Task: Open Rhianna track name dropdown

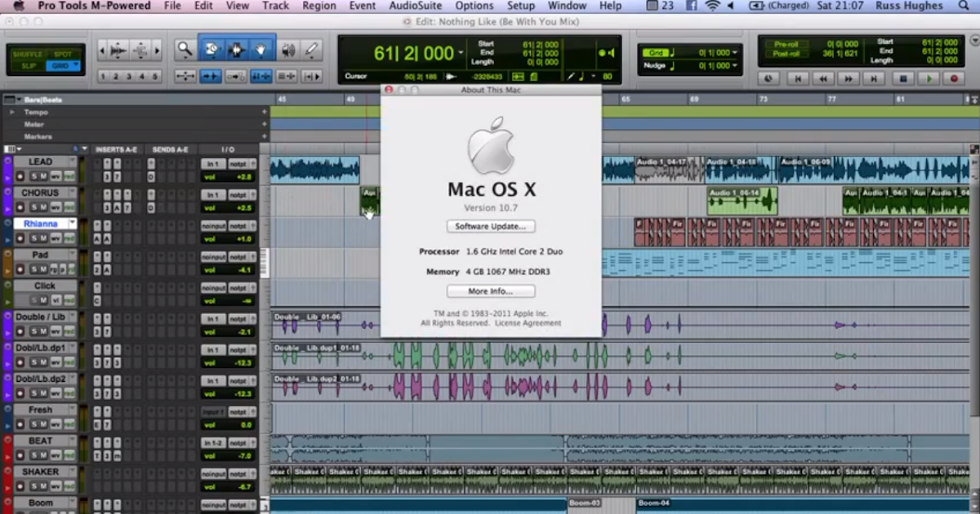Action: [x=72, y=224]
